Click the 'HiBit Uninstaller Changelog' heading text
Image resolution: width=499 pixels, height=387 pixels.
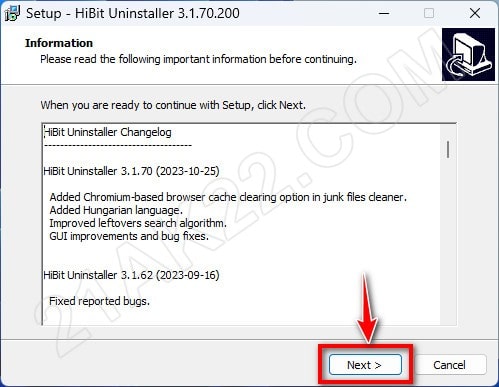click(108, 132)
